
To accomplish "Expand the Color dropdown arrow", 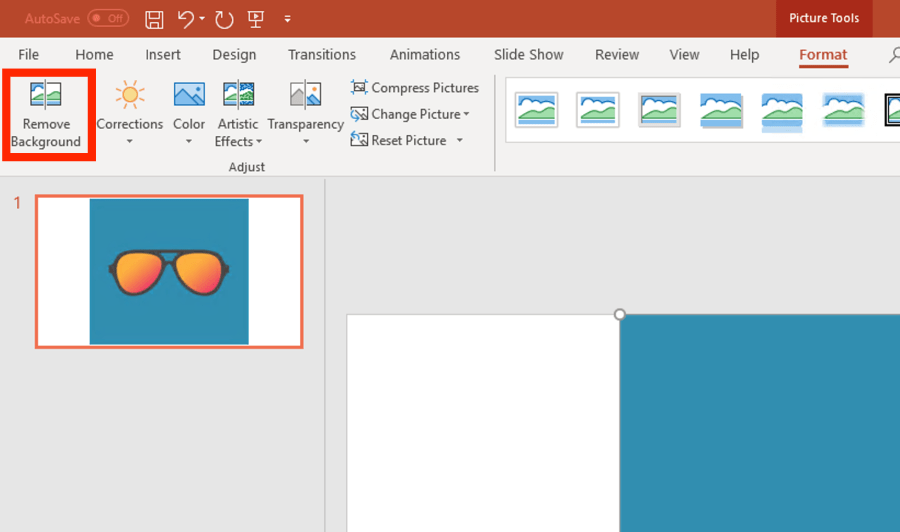I will pos(189,142).
